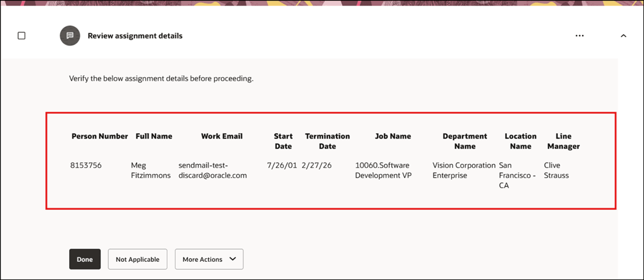
Task: Click the Verify the below assignment details text
Action: point(162,78)
